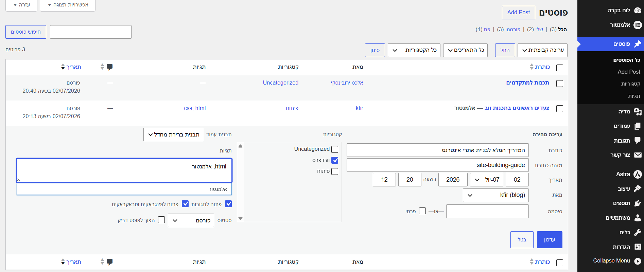
Task: Focus the password (סיסמה) input field
Action: click(x=487, y=211)
